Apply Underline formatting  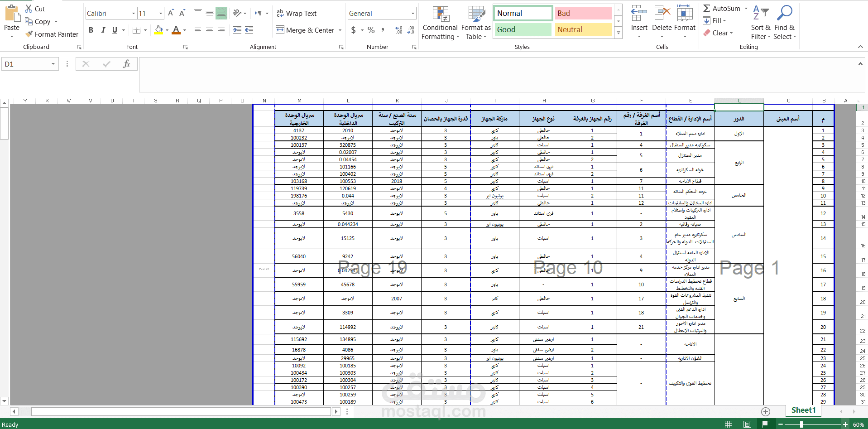[115, 30]
